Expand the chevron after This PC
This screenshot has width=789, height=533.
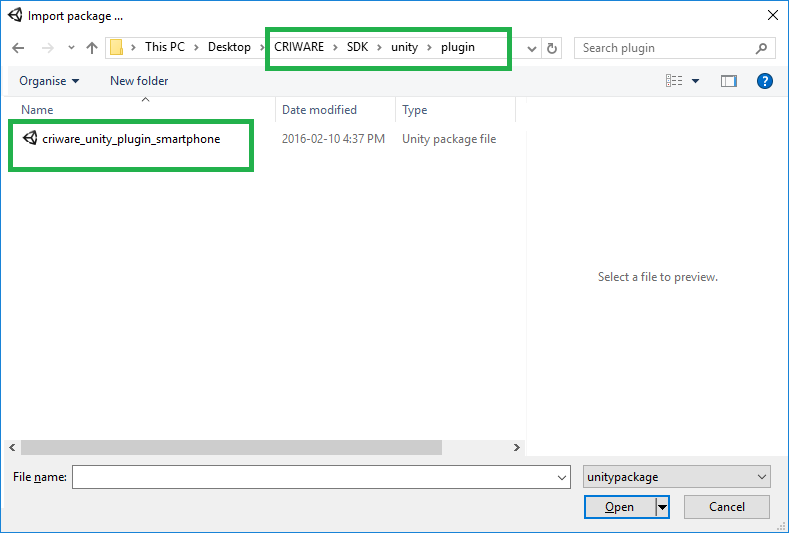(x=197, y=47)
